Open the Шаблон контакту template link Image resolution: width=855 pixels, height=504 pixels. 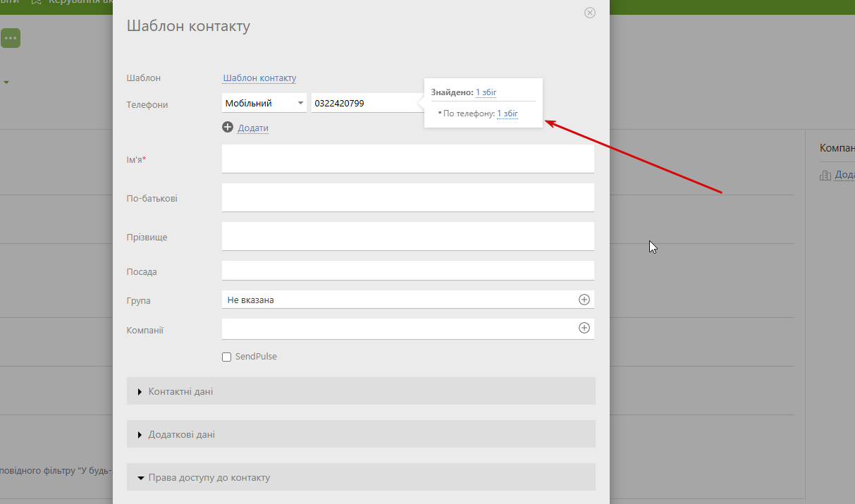pos(259,78)
